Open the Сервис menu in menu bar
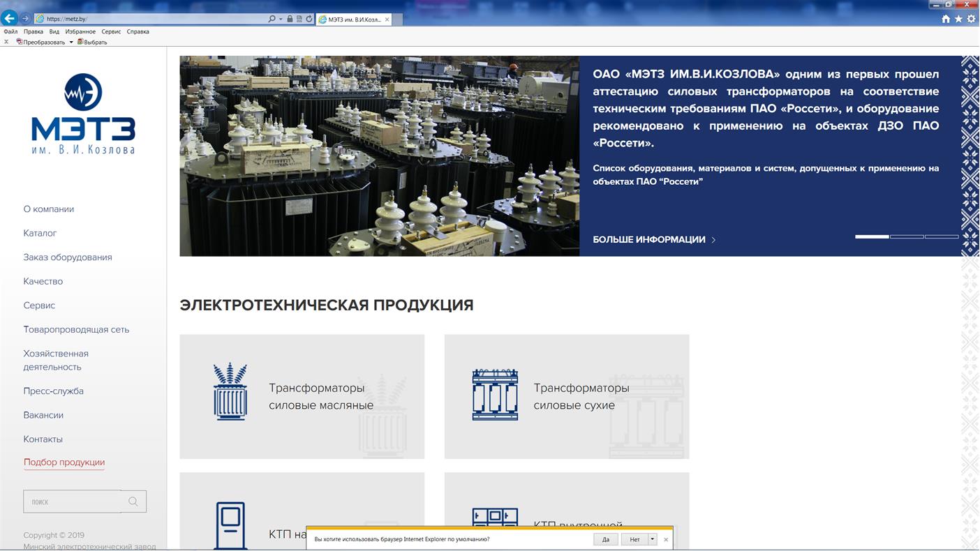The height and width of the screenshot is (551, 980). [111, 31]
